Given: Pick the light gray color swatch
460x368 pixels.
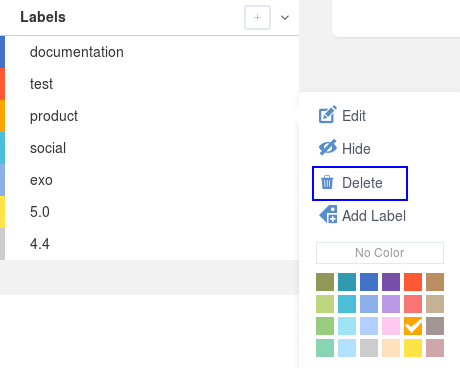Looking at the screenshot, I should click(x=369, y=348).
